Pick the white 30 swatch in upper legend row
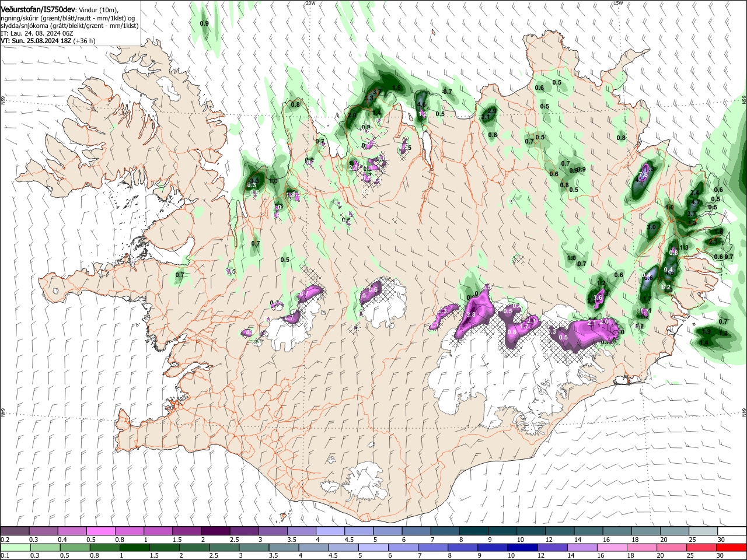 pos(731,531)
